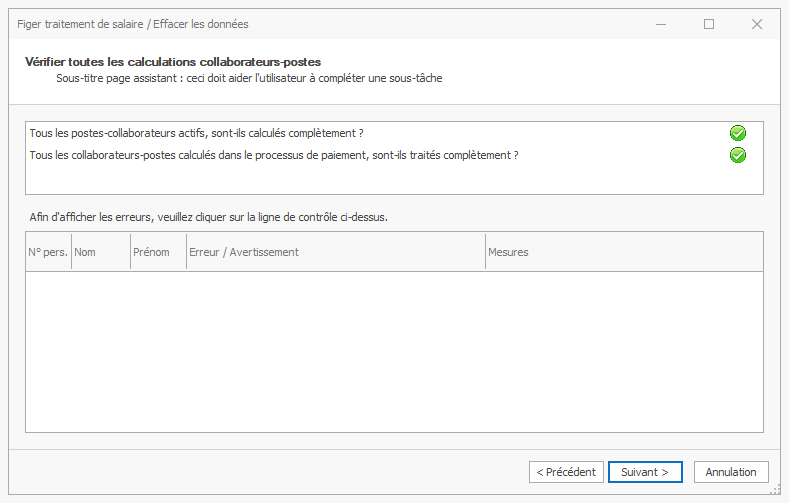This screenshot has width=789, height=503.
Task: Close the wizard window with X
Action: click(757, 24)
